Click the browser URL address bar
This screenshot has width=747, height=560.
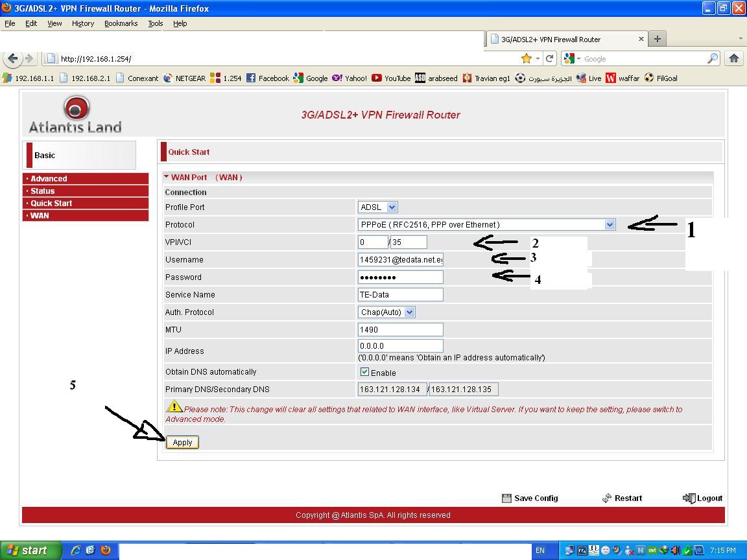coord(286,58)
